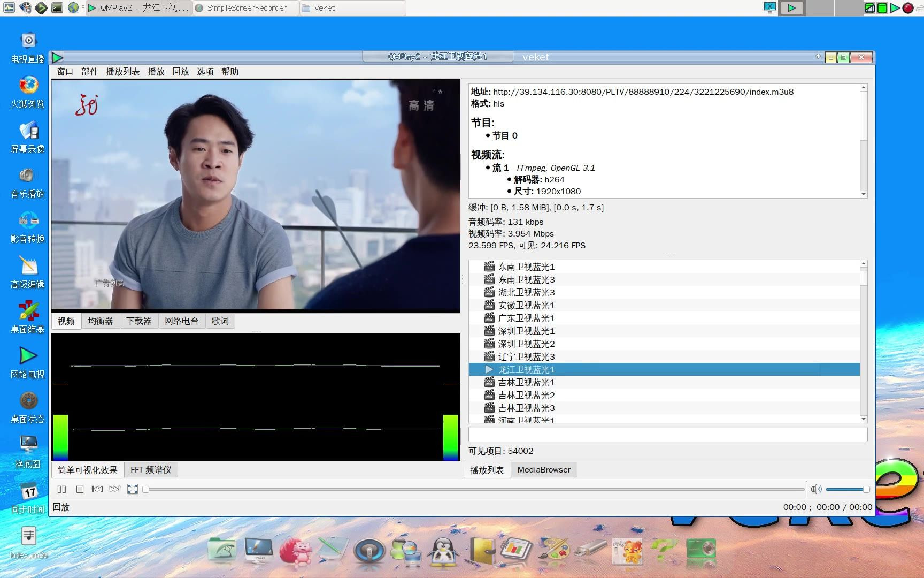
Task: Click the 节目 0 link in info panel
Action: pos(505,136)
